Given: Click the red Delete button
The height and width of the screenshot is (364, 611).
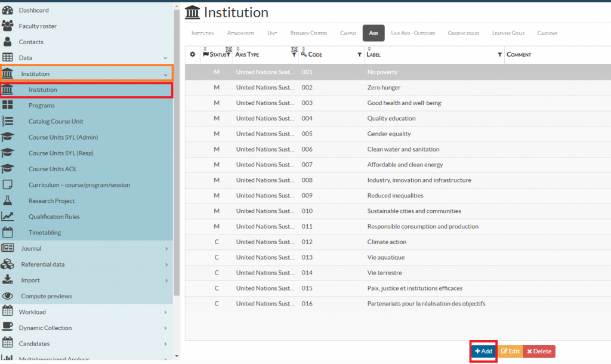Looking at the screenshot, I should click(539, 351).
